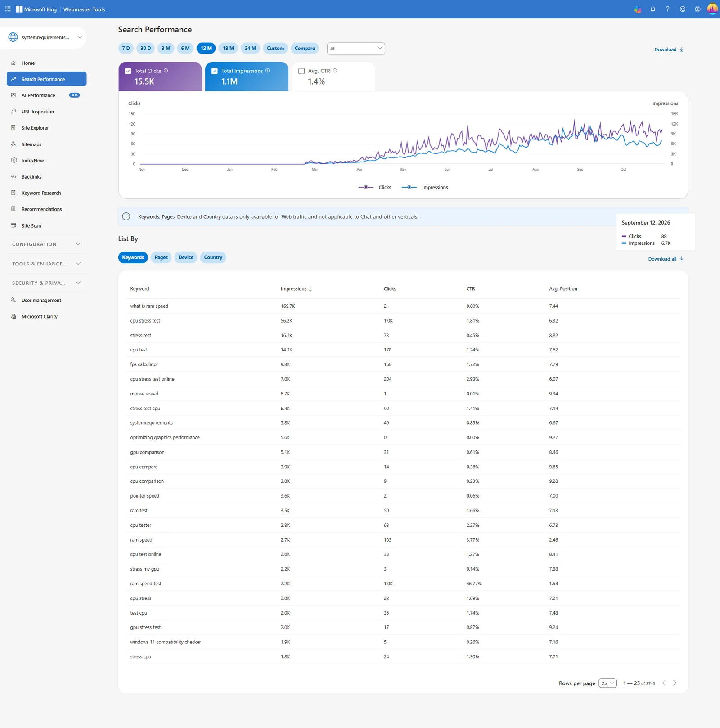Click the Custom date range button
Image resolution: width=720 pixels, height=728 pixels.
(275, 48)
